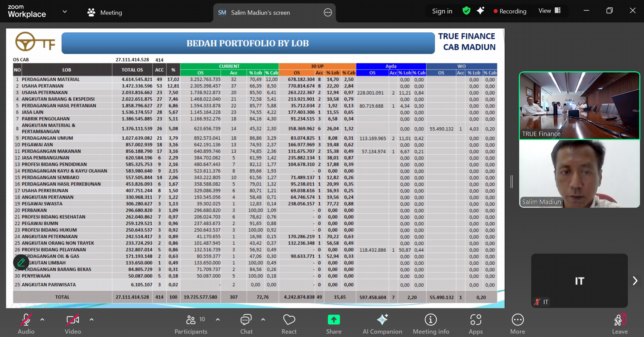Click the 'JASA LAIN' row label
This screenshot has height=337, width=644.
coord(33,112)
